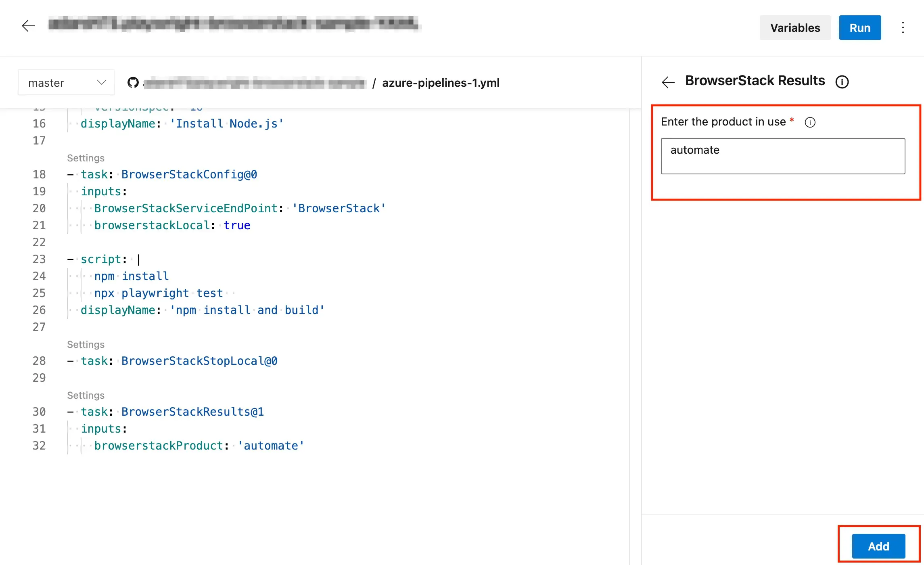Click the back arrow beside pipeline title

click(x=28, y=26)
